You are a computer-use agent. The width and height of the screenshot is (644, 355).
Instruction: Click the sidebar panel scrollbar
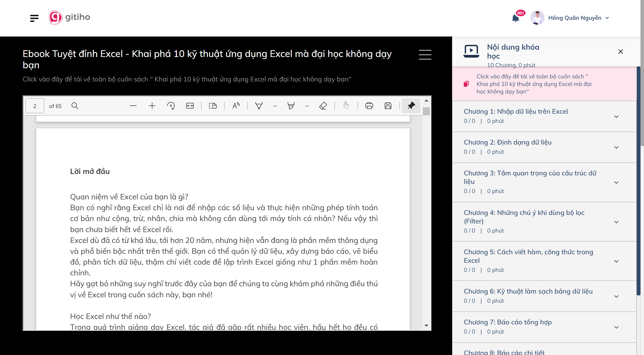point(638,181)
